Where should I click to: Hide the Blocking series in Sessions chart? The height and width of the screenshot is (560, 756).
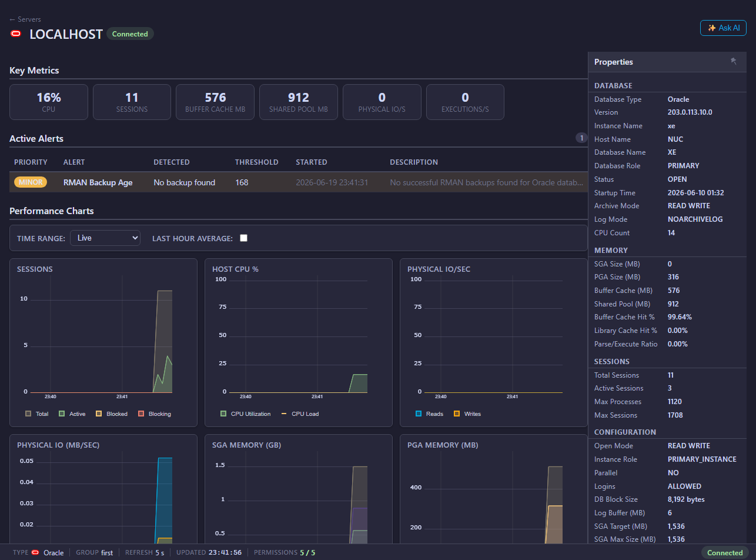pyautogui.click(x=154, y=414)
